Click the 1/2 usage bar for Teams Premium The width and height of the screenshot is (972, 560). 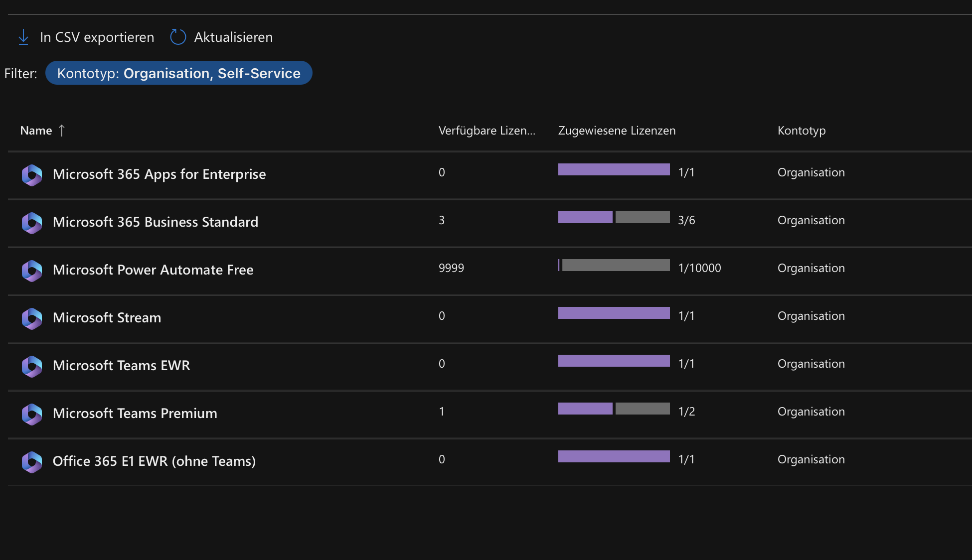click(x=614, y=409)
